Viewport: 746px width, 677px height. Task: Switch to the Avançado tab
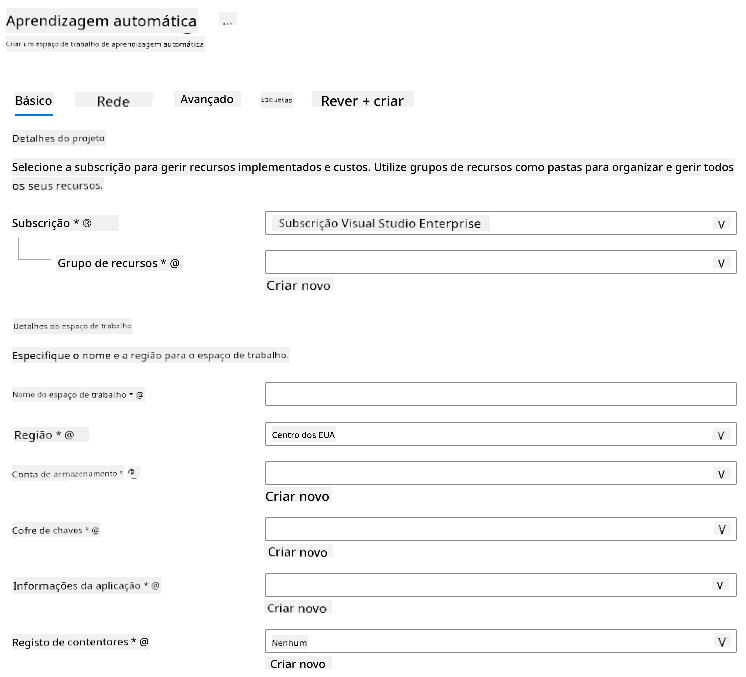coord(207,99)
